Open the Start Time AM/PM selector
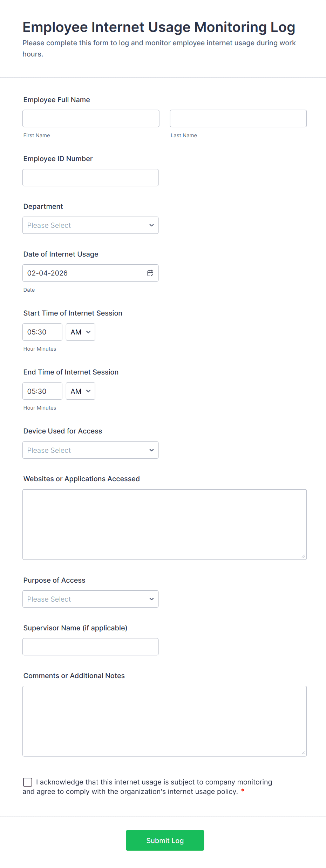The width and height of the screenshot is (326, 868). (80, 332)
